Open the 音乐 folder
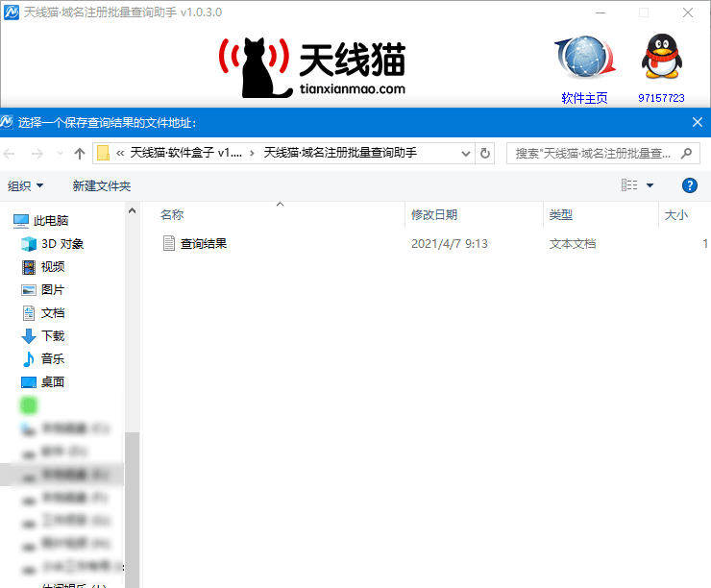Viewport: 711px width, 588px height. [x=53, y=359]
